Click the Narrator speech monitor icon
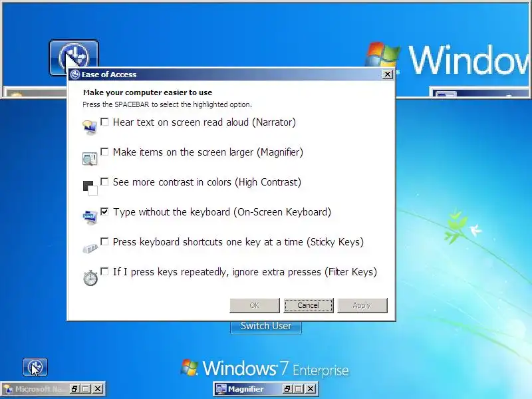The width and height of the screenshot is (532, 399). 90,128
